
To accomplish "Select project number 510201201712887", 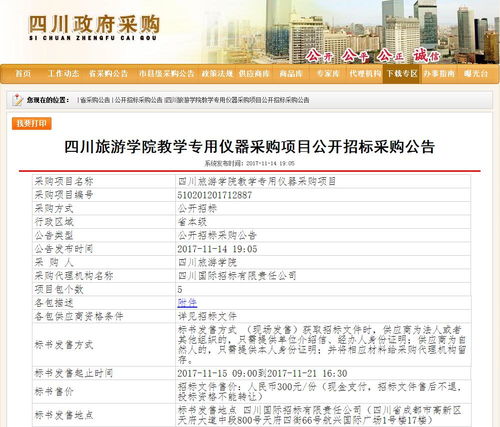I will pyautogui.click(x=215, y=195).
